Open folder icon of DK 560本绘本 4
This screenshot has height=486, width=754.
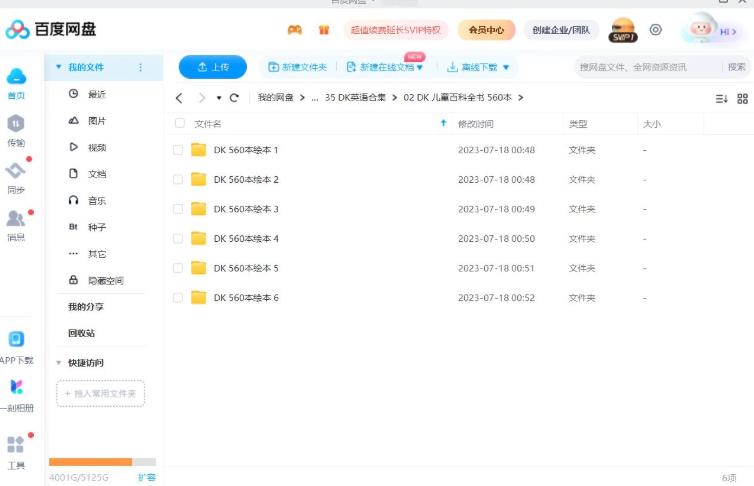coord(199,238)
